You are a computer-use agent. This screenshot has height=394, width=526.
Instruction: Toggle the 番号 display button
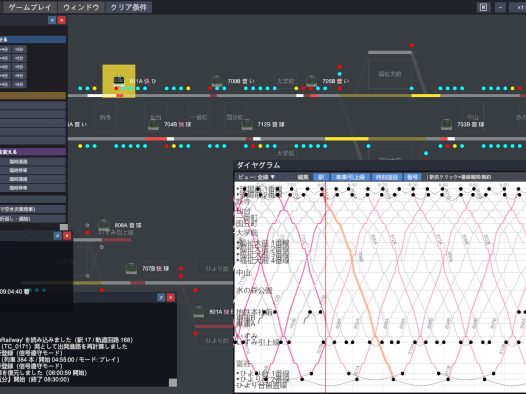click(412, 177)
